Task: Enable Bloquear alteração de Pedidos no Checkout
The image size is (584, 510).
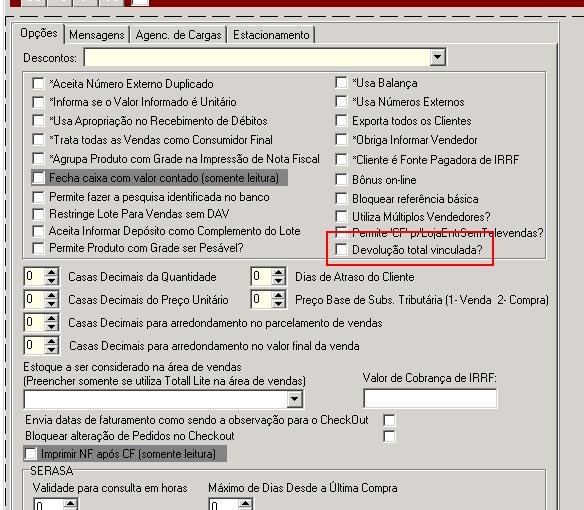Action: pyautogui.click(x=389, y=436)
